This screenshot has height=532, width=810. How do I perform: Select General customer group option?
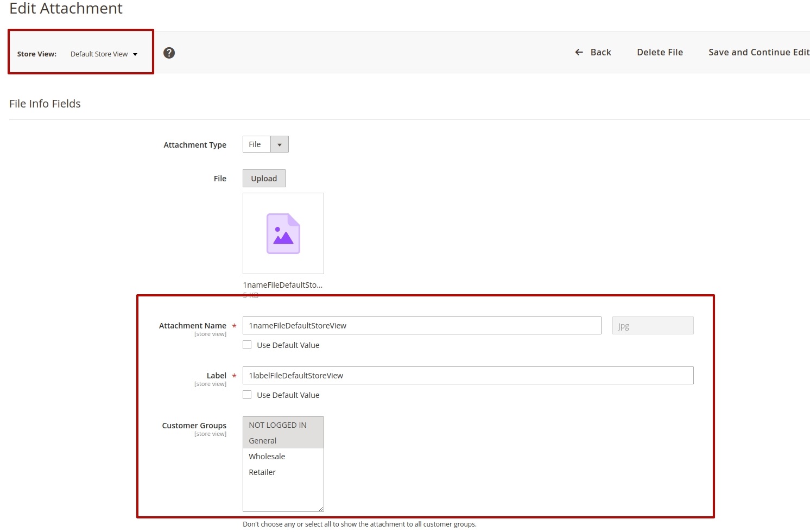pos(263,441)
